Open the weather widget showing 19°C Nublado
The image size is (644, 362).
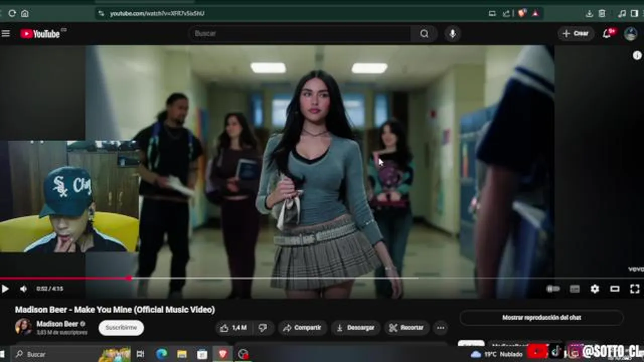coord(496,354)
